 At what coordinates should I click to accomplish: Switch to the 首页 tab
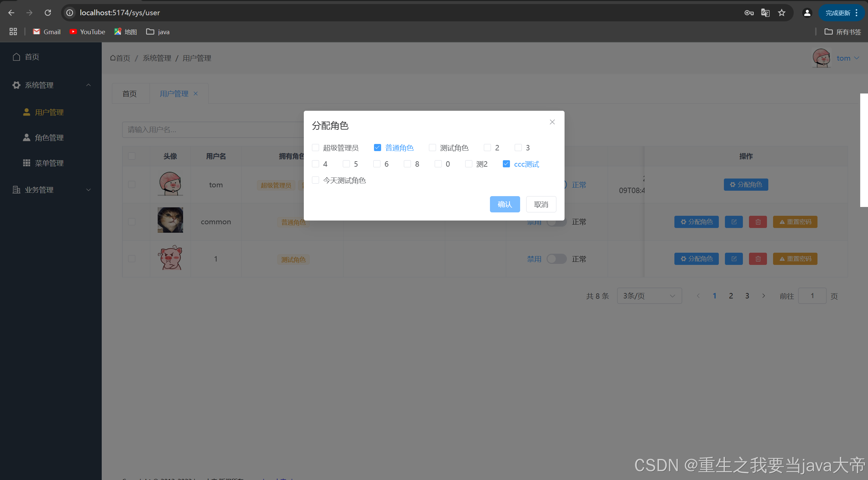[x=130, y=94]
